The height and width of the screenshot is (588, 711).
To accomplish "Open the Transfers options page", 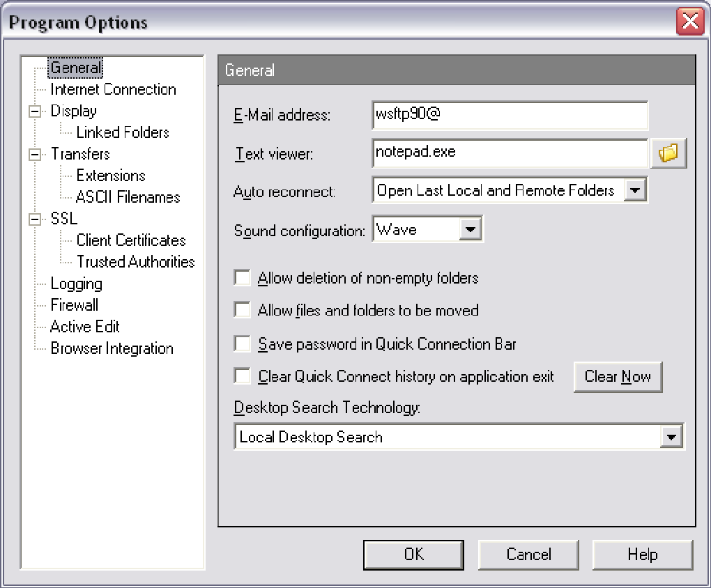I will 80,154.
